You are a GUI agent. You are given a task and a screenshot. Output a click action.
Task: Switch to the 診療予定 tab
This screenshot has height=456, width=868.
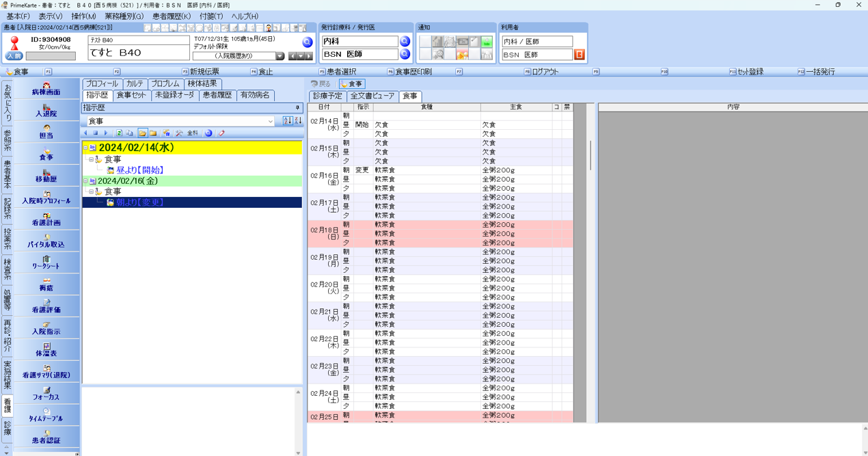[327, 96]
